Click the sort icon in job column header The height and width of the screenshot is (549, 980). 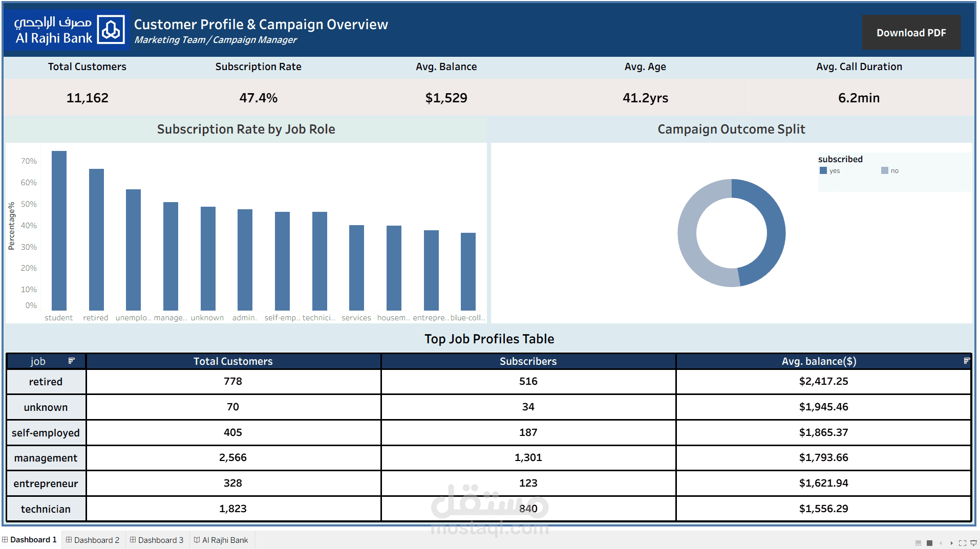[x=71, y=361]
